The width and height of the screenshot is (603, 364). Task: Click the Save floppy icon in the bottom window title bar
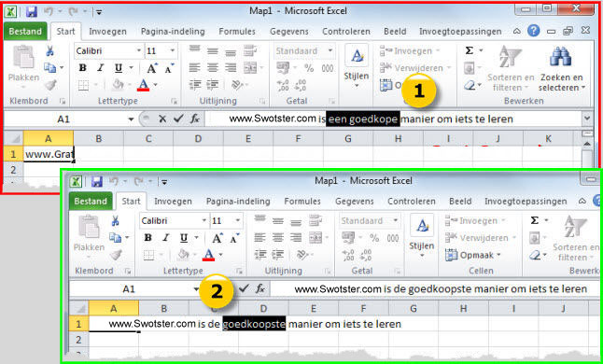[x=96, y=181]
